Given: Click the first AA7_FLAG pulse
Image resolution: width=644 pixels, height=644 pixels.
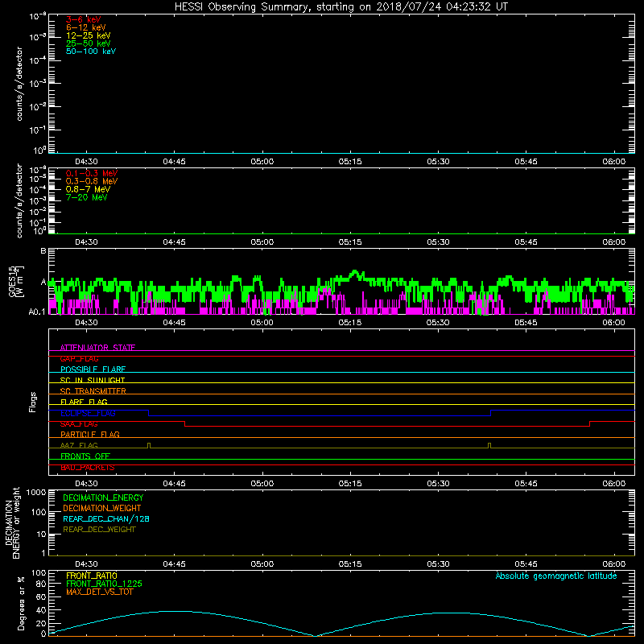Looking at the screenshot, I should coord(149,446).
